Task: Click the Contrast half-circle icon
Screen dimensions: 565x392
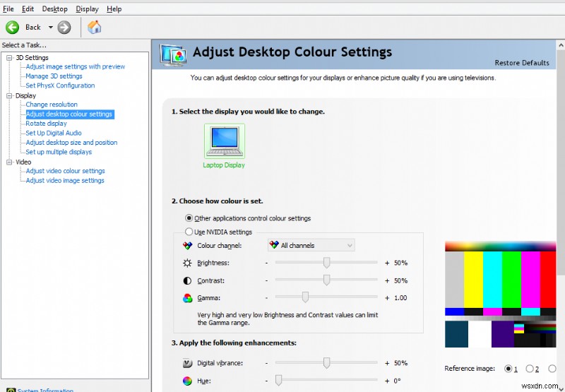Action: click(x=187, y=280)
